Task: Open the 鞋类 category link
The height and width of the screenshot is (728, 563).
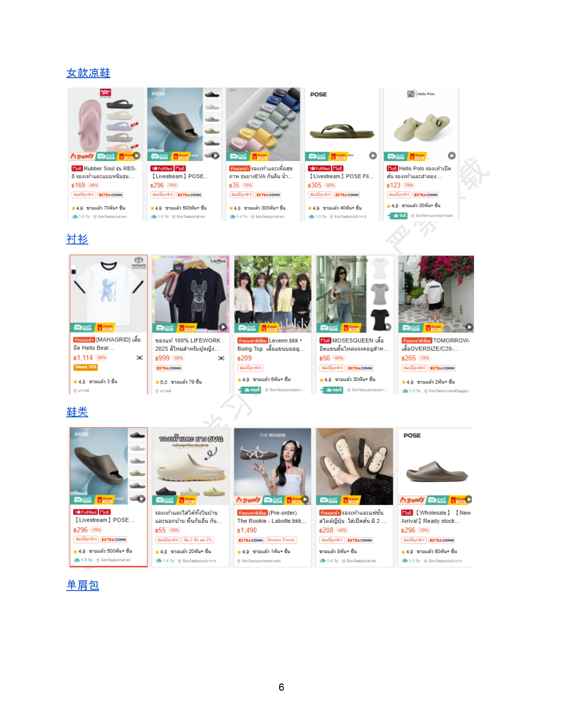Action: pyautogui.click(x=77, y=412)
